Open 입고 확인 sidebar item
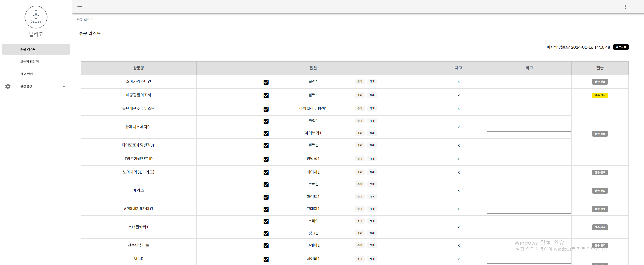The image size is (644, 265). pos(36,74)
